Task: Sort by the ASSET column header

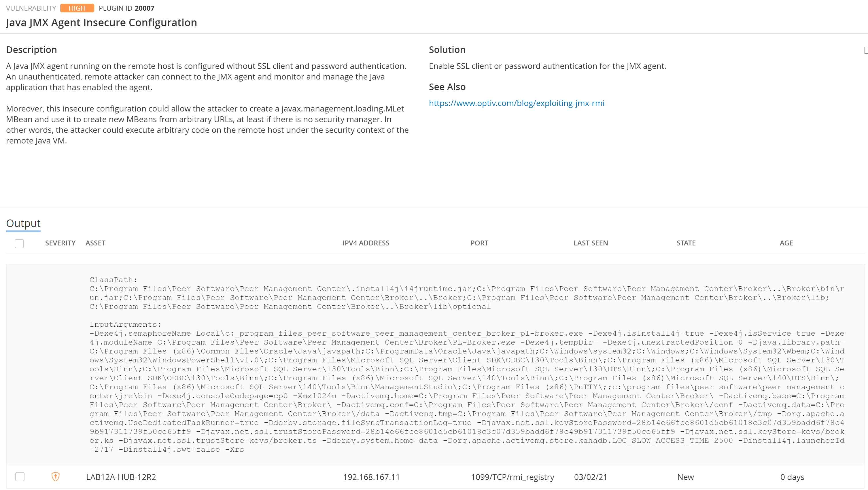Action: [95, 243]
